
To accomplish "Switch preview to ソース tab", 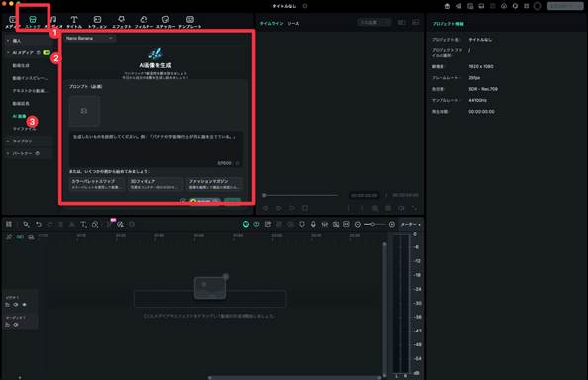I will click(x=293, y=23).
